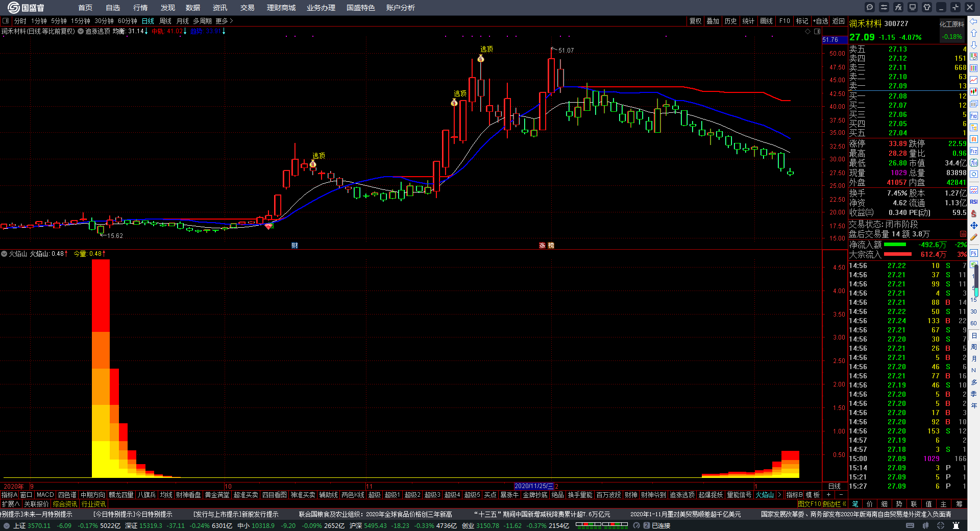Click the highlighted 2020/11/25 date marker
The width and height of the screenshot is (980, 531).
click(534, 486)
